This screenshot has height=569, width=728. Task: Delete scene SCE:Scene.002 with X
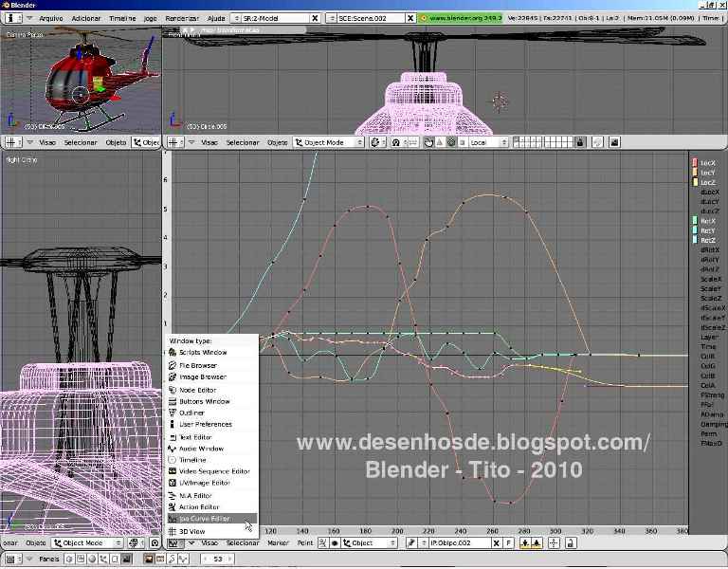410,19
